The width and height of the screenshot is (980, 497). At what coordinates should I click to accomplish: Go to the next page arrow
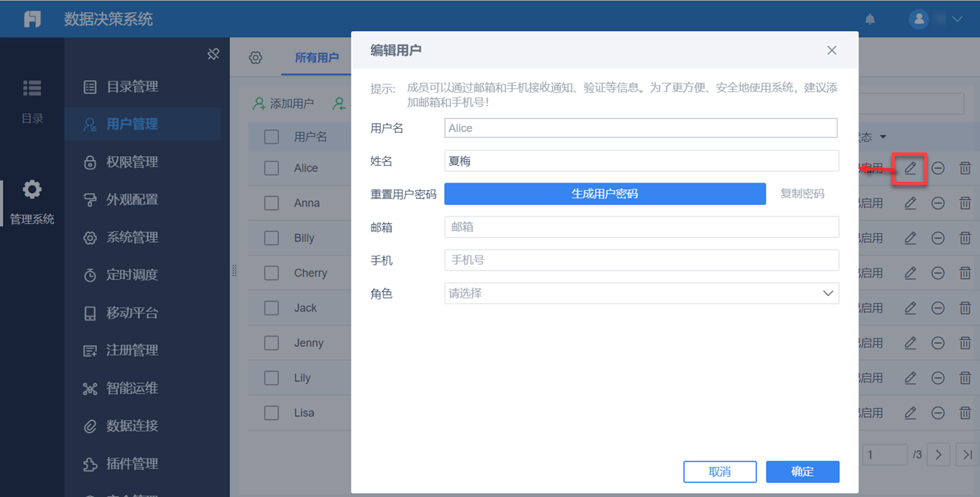click(x=939, y=455)
